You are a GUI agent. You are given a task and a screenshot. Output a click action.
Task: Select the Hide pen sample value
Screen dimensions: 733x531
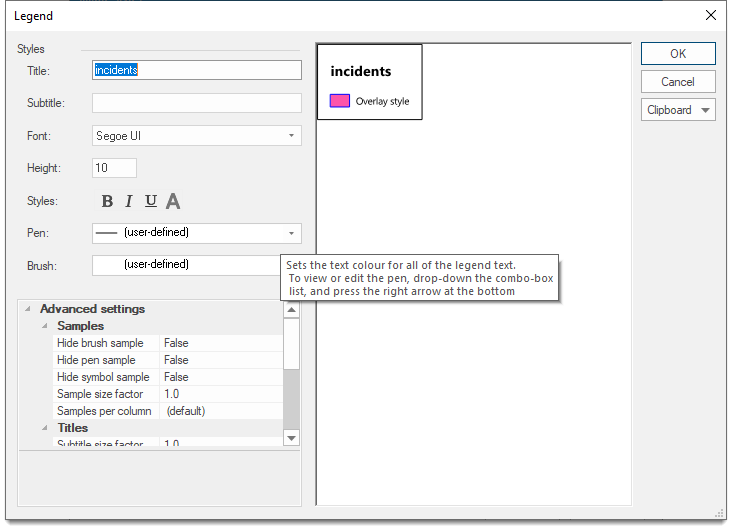coord(221,360)
